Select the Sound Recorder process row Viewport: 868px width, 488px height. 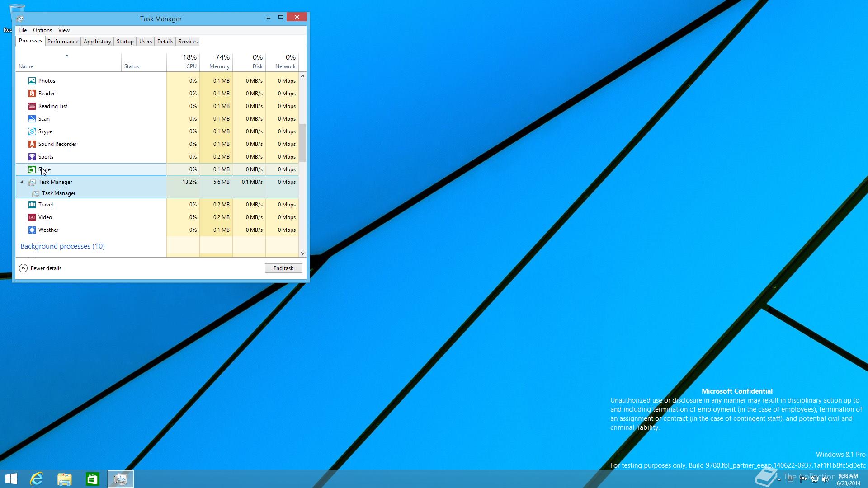[x=157, y=144]
